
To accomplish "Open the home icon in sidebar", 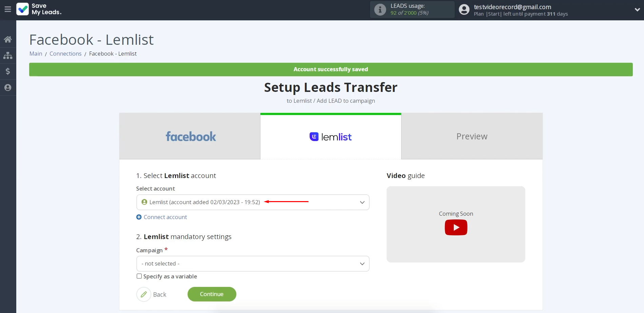I will point(8,39).
